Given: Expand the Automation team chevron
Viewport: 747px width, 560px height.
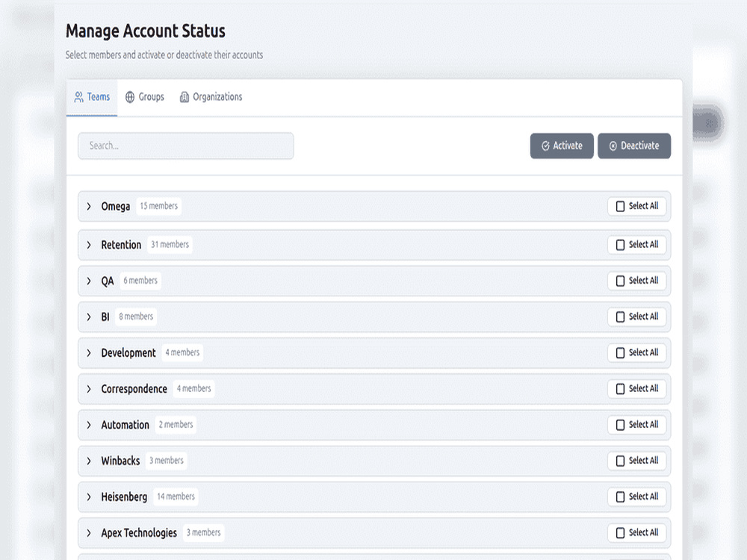Looking at the screenshot, I should click(89, 425).
